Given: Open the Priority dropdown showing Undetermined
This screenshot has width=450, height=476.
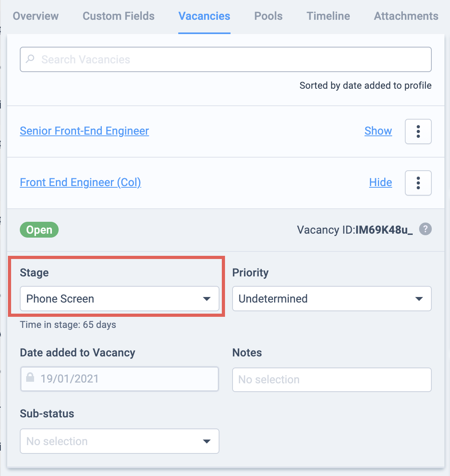Looking at the screenshot, I should (x=332, y=299).
